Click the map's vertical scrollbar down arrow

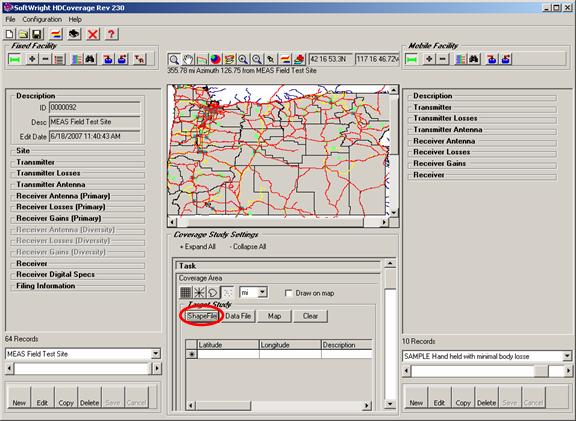click(x=393, y=213)
